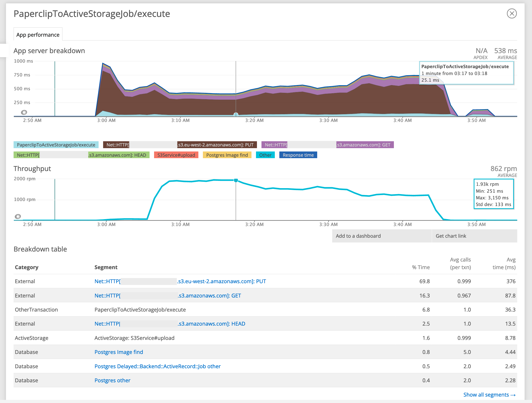Viewport: 532px width, 403px height.
Task: Click the selected time marker on the Throughput chart
Action: [236, 180]
